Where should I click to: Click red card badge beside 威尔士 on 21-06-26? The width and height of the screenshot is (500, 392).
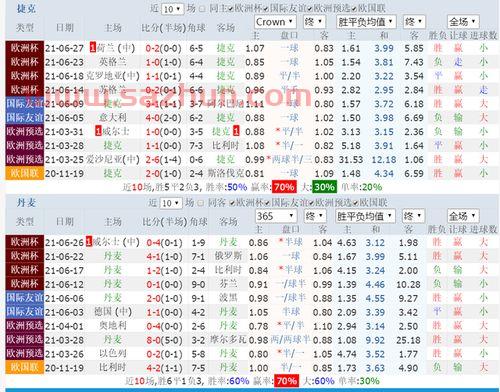[89, 242]
